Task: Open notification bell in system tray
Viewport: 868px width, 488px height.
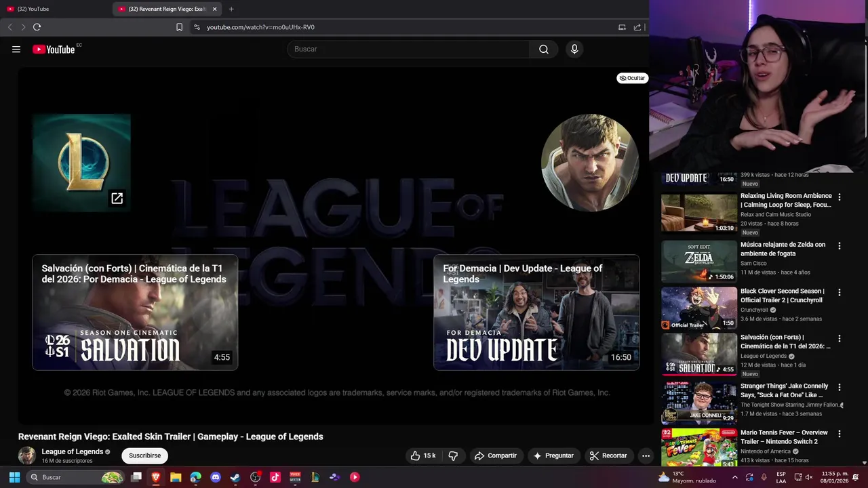Action: (856, 477)
